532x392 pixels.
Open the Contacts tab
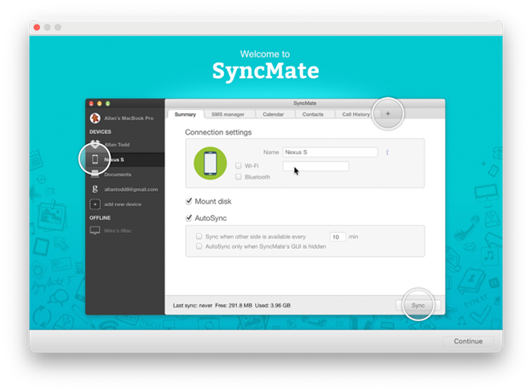pos(313,114)
